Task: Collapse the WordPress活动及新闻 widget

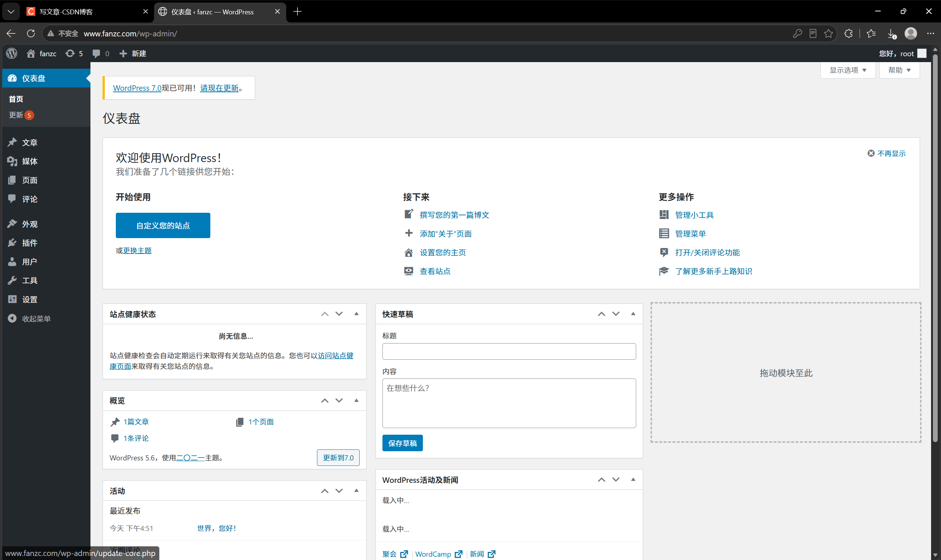Action: pos(633,480)
